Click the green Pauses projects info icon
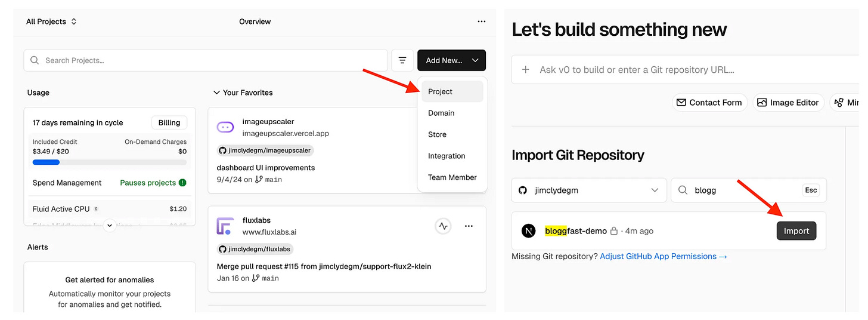 pyautogui.click(x=182, y=183)
